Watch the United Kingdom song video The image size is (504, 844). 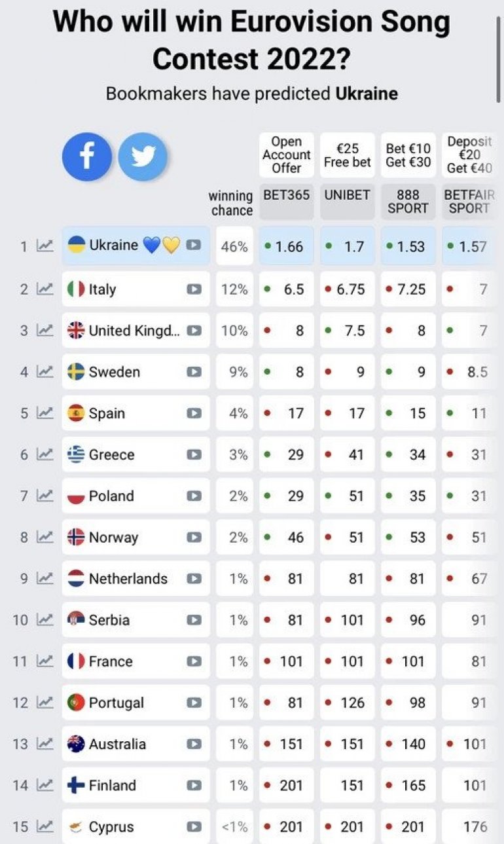tap(193, 331)
